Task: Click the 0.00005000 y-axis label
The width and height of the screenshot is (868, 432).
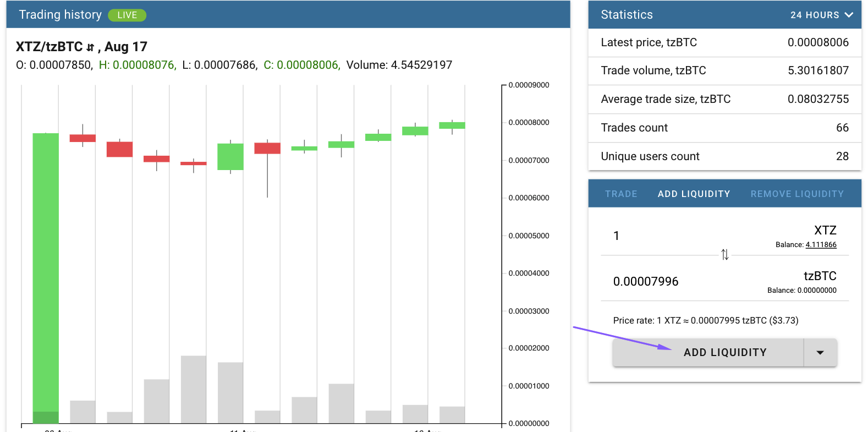Action: point(529,236)
